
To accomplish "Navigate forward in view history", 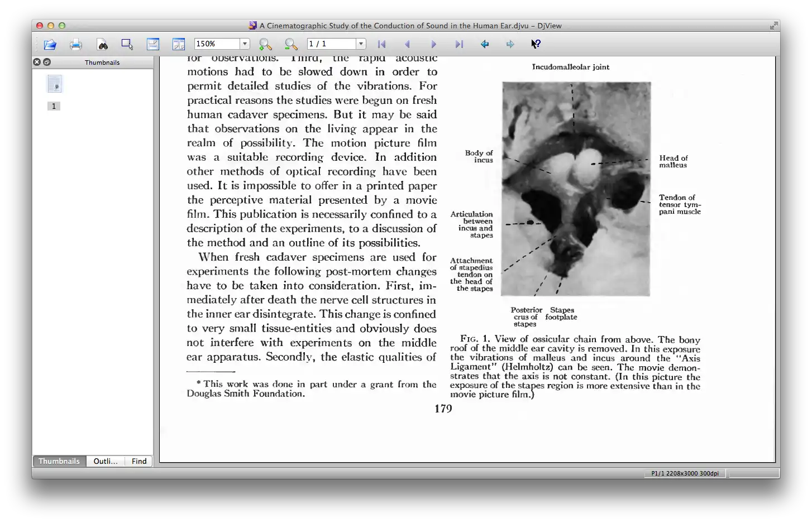I will click(x=510, y=44).
